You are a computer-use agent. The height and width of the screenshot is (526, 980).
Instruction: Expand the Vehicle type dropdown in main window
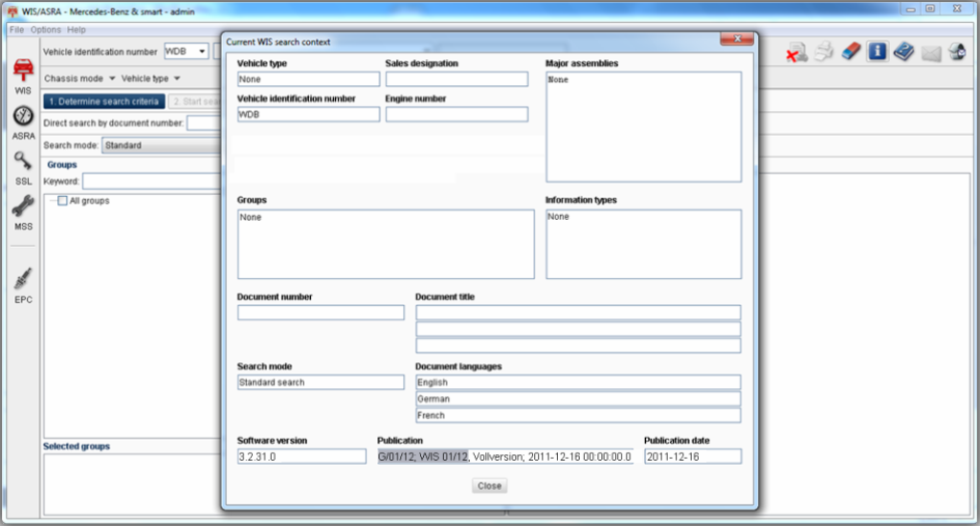click(x=150, y=78)
